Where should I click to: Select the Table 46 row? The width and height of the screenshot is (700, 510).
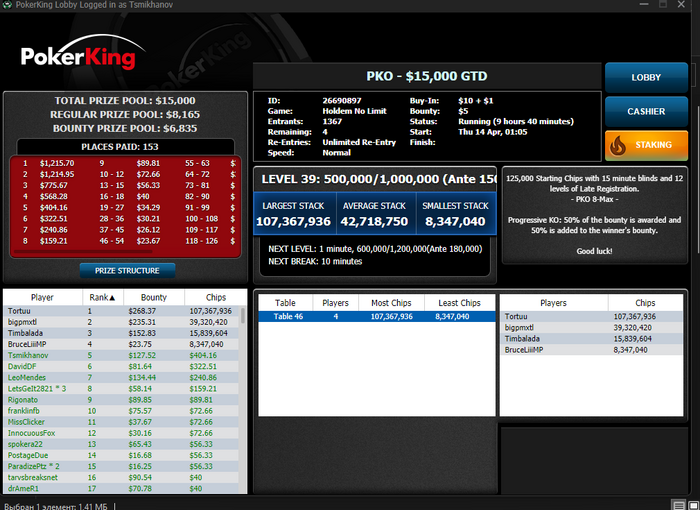pos(377,317)
